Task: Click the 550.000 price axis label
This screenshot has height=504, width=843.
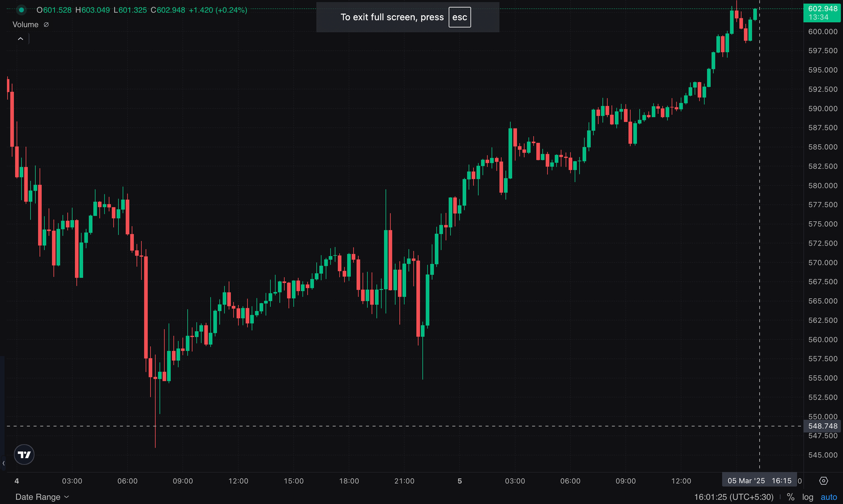Action: pyautogui.click(x=822, y=417)
